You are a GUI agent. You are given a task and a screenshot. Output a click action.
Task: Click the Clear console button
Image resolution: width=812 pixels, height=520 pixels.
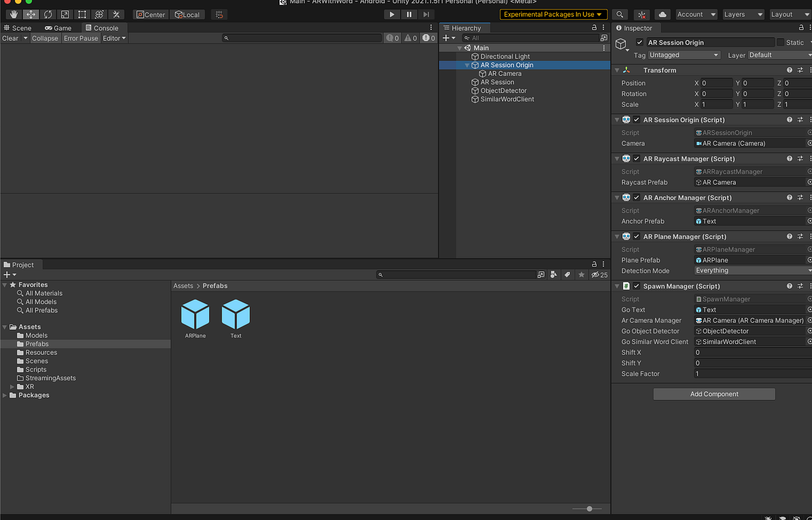click(10, 38)
